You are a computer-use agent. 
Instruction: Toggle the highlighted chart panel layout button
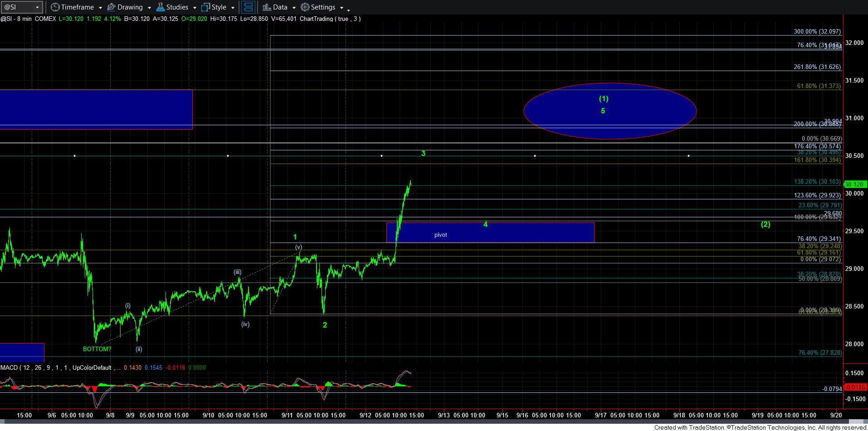click(x=248, y=7)
